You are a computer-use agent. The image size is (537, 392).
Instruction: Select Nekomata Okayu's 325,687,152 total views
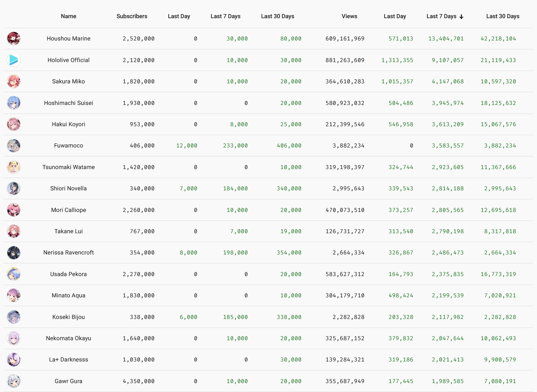(345, 338)
